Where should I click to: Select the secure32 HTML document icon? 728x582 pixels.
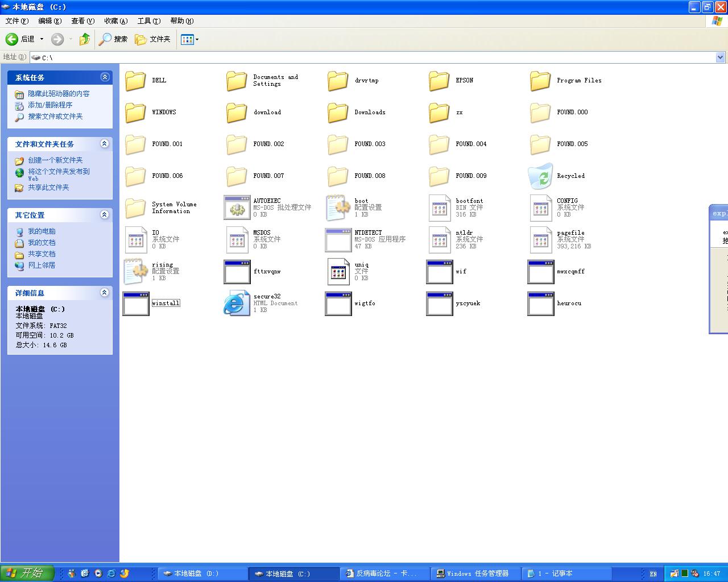(x=237, y=304)
